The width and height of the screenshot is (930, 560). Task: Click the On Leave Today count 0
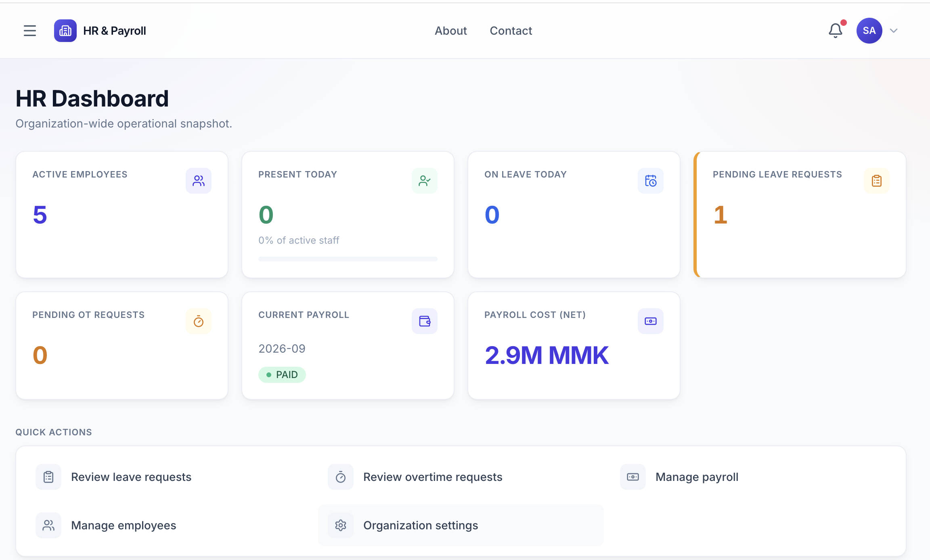tap(492, 215)
